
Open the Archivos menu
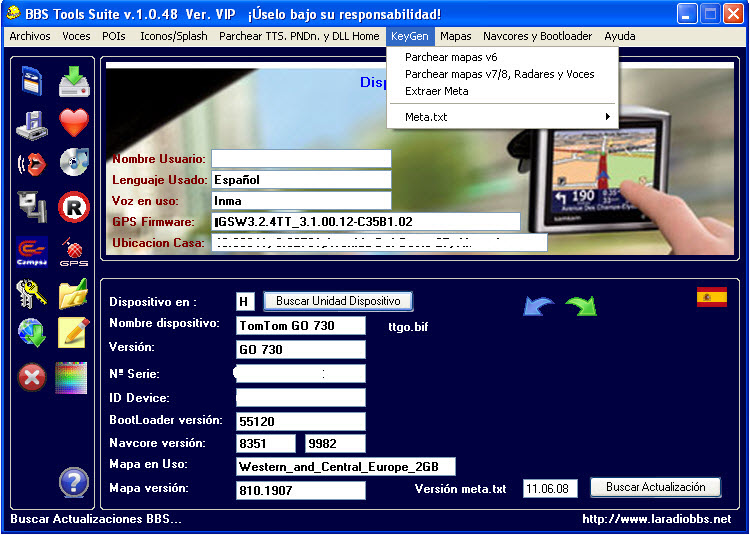coord(30,36)
